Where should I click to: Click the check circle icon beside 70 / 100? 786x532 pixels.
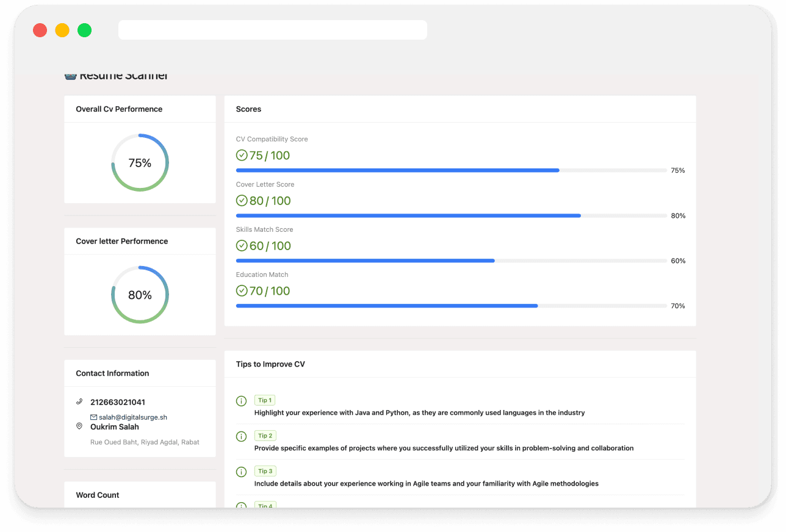242,290
